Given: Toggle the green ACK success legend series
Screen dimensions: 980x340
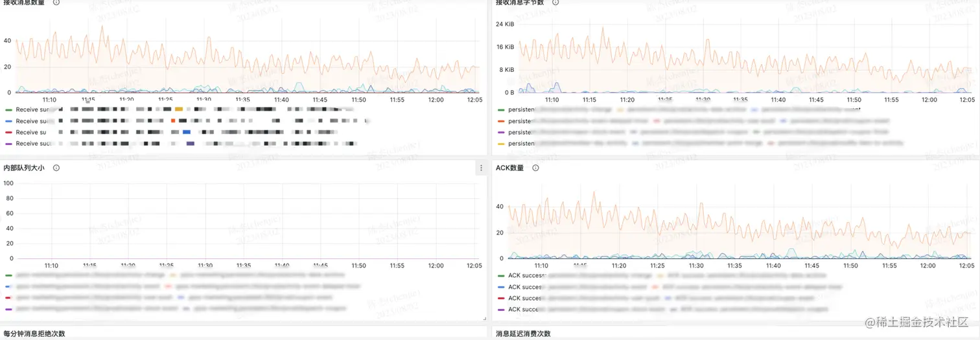Looking at the screenshot, I should [x=522, y=276].
